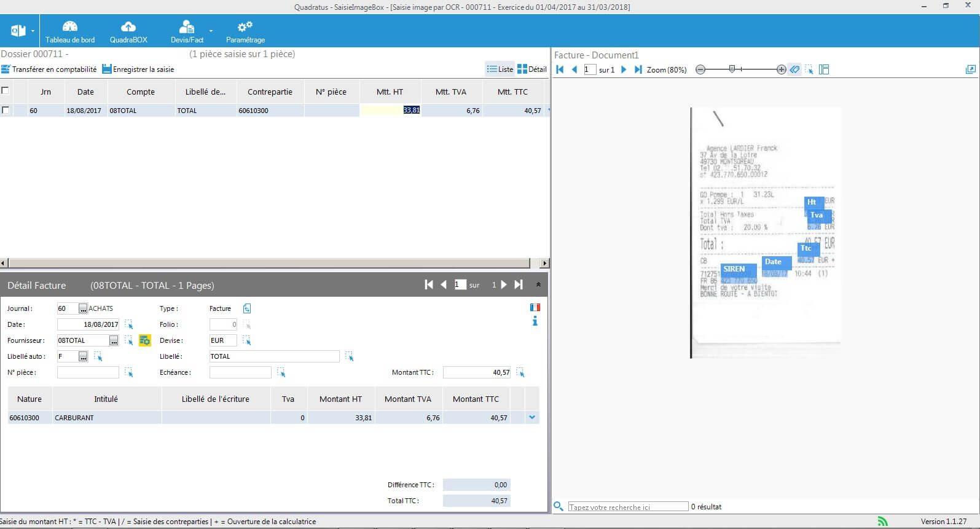Switch to Détail view
The height and width of the screenshot is (529, 980).
click(x=532, y=69)
